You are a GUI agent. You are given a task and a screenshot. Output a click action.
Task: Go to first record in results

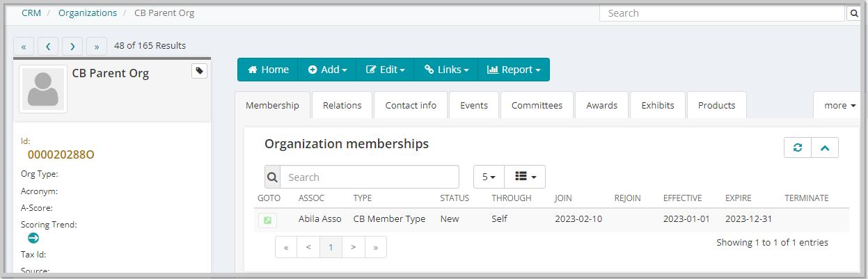[24, 47]
